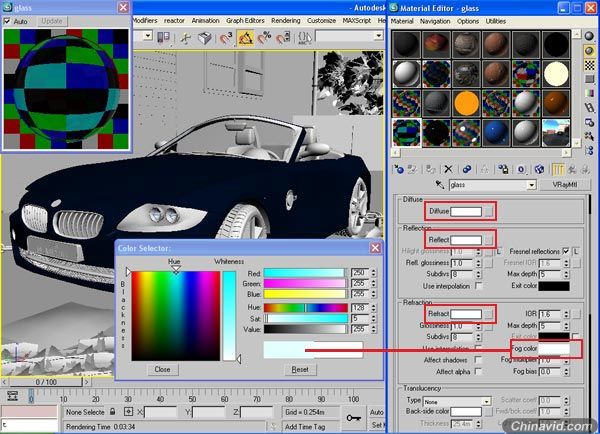Open Translucency Type dropdown set to None
Image resolution: width=600 pixels, height=434 pixels.
click(x=486, y=401)
